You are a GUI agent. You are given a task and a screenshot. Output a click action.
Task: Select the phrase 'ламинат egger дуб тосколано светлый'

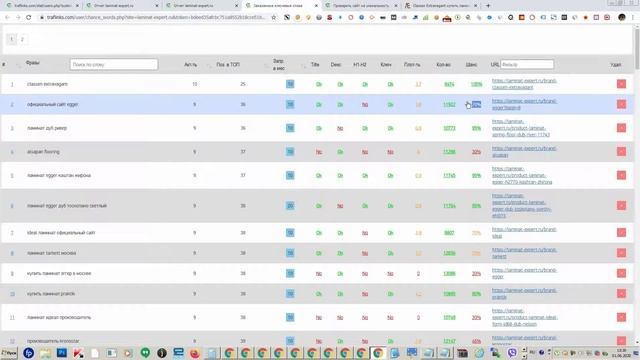point(67,206)
